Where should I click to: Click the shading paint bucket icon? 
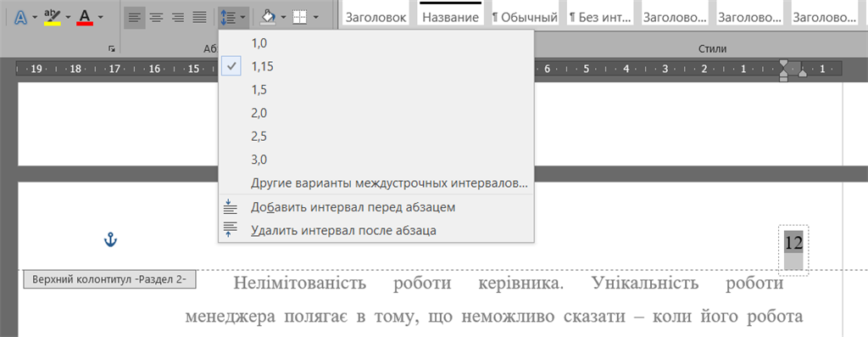click(268, 17)
